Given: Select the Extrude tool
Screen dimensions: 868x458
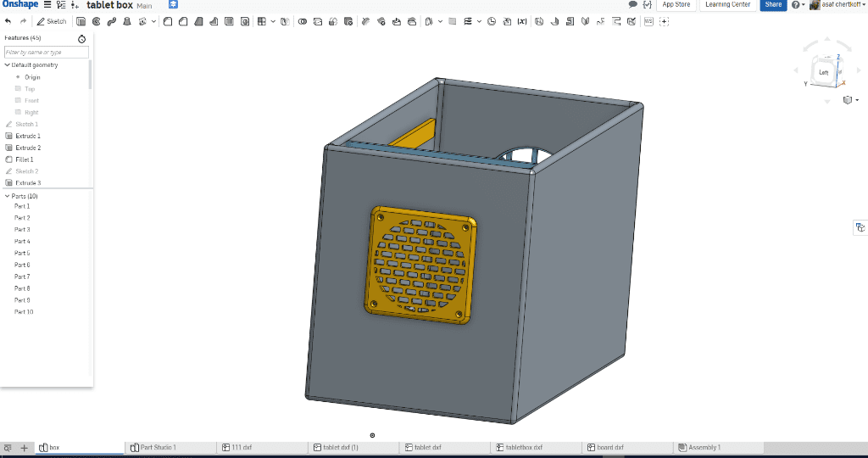Looking at the screenshot, I should 81,21.
